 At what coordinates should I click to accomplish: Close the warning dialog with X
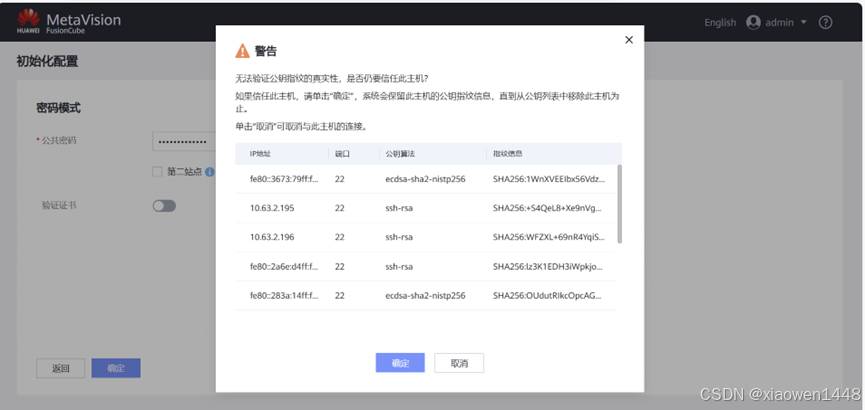point(628,40)
